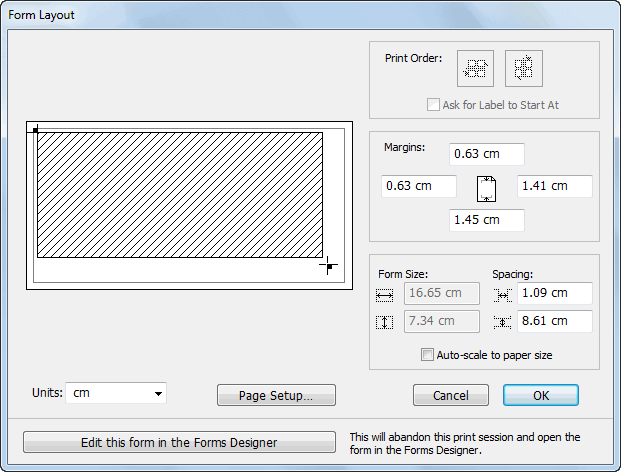Viewport: 621px width, 472px height.
Task: Edit the bottom margin field 1.45 cm
Action: [487, 220]
